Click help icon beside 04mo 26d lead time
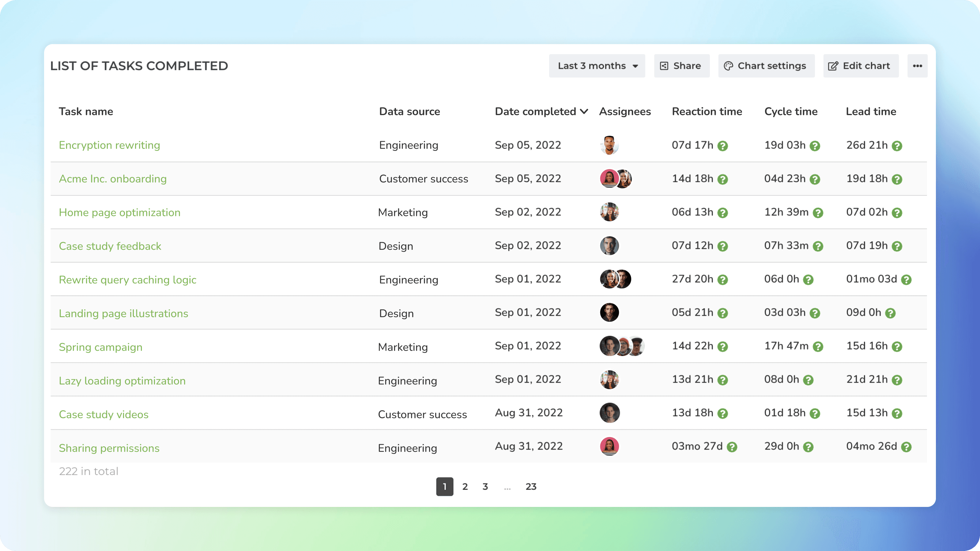The width and height of the screenshot is (980, 551). point(906,447)
